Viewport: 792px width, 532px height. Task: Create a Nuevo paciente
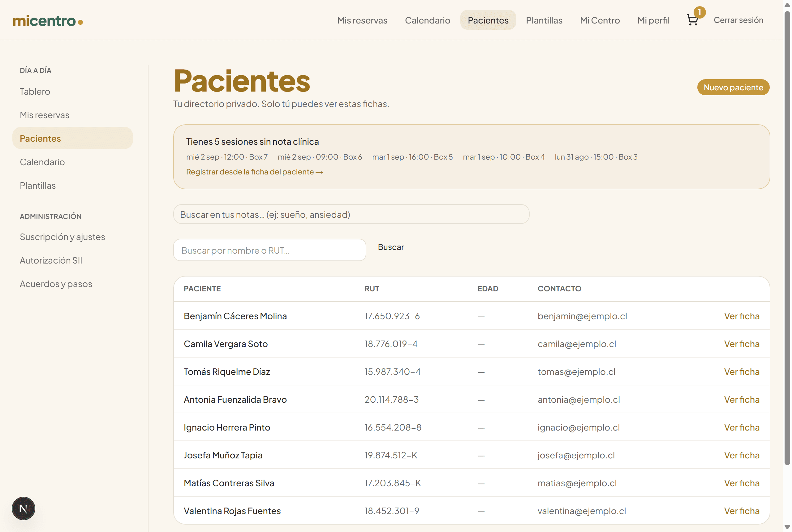click(x=733, y=87)
